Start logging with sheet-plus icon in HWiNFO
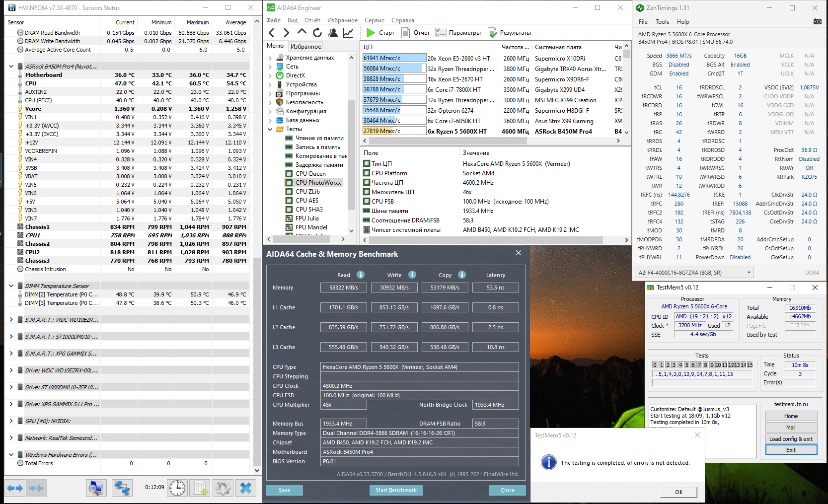 [x=201, y=488]
